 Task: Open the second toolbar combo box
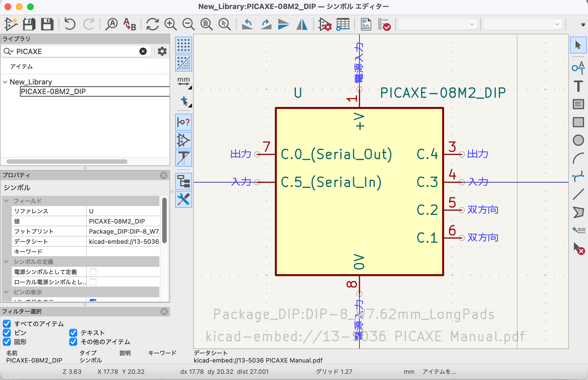tap(523, 24)
